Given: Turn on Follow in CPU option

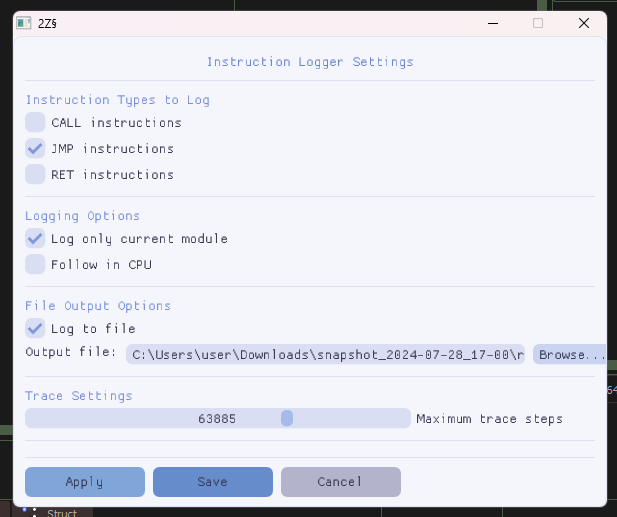Looking at the screenshot, I should point(36,265).
